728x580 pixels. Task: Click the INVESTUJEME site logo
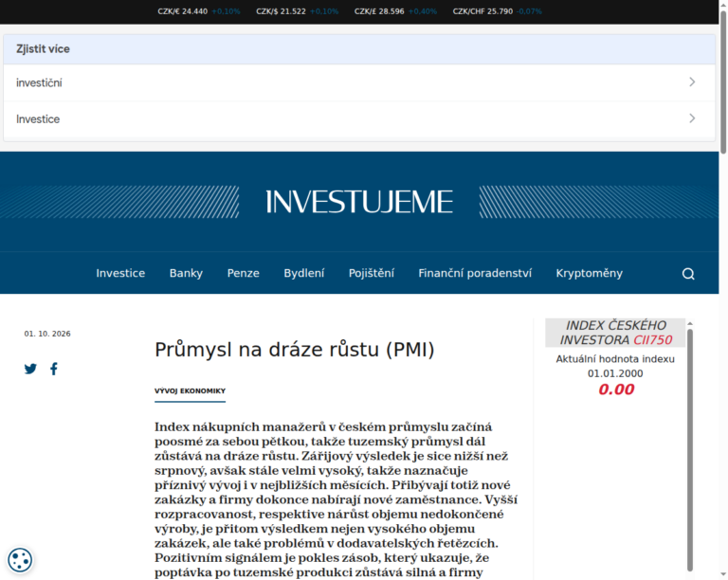(359, 202)
